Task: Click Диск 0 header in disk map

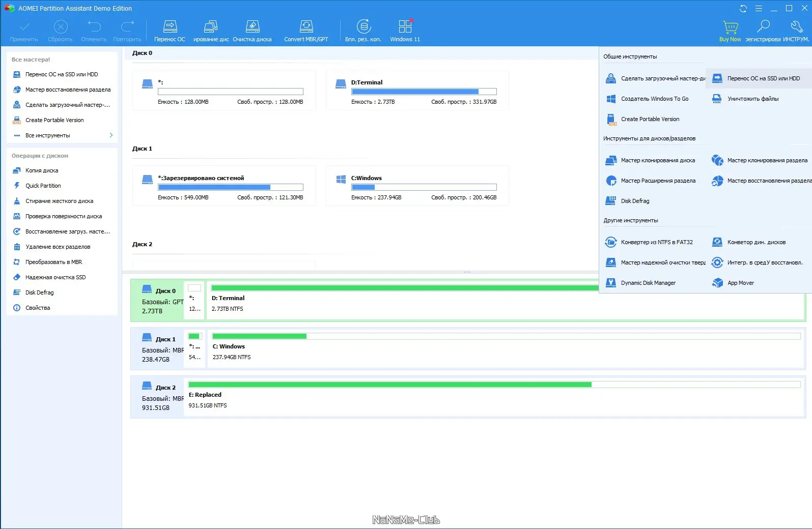Action: [x=157, y=300]
